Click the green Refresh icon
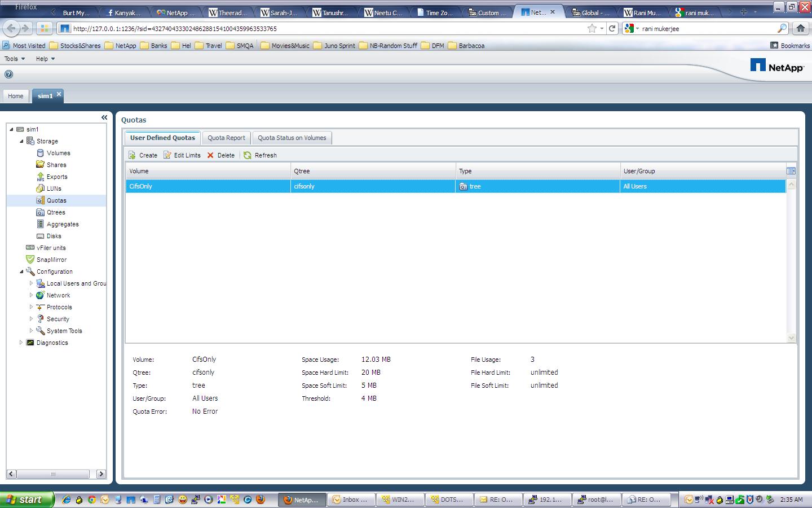This screenshot has width=812, height=508. pos(248,155)
